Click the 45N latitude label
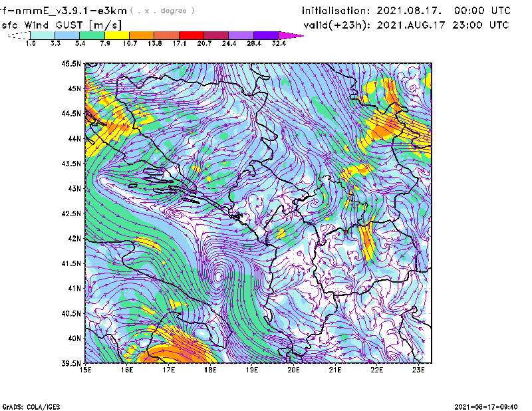 pyautogui.click(x=74, y=88)
